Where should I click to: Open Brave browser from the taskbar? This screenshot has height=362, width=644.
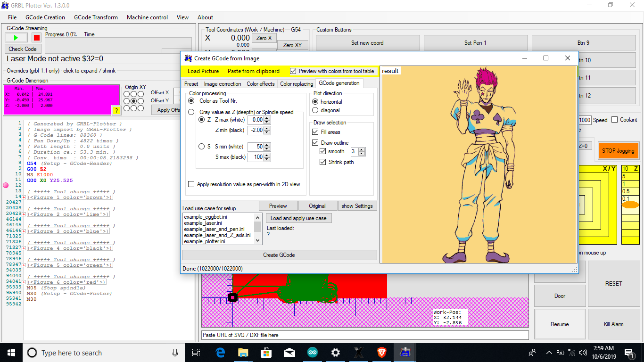coord(382,353)
